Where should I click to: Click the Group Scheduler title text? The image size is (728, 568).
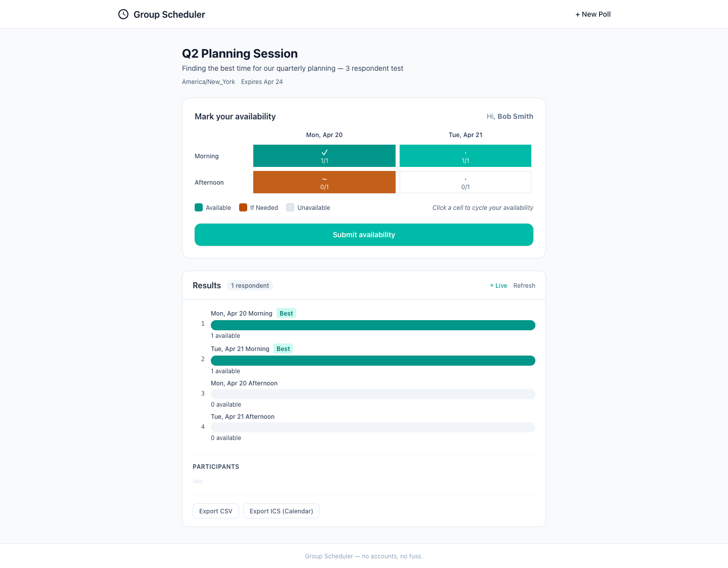pos(169,15)
